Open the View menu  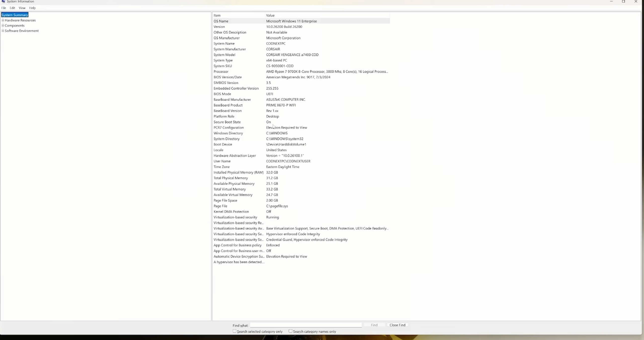22,8
